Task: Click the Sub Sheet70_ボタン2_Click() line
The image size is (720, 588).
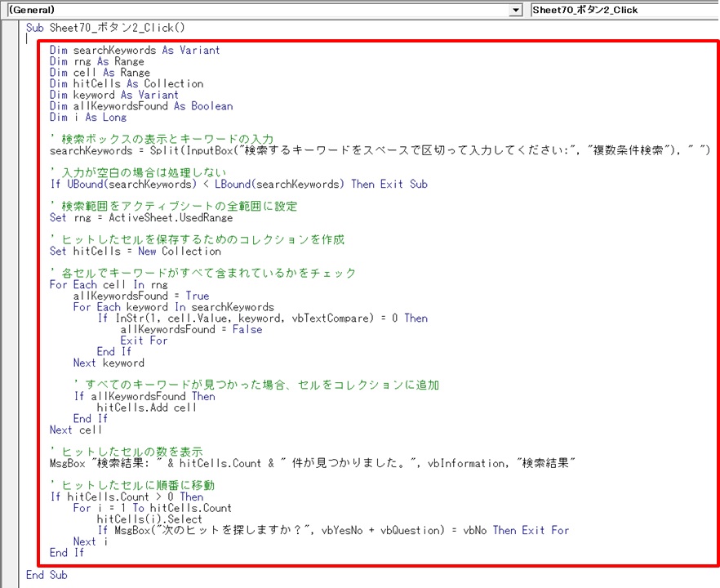Action: click(x=105, y=28)
